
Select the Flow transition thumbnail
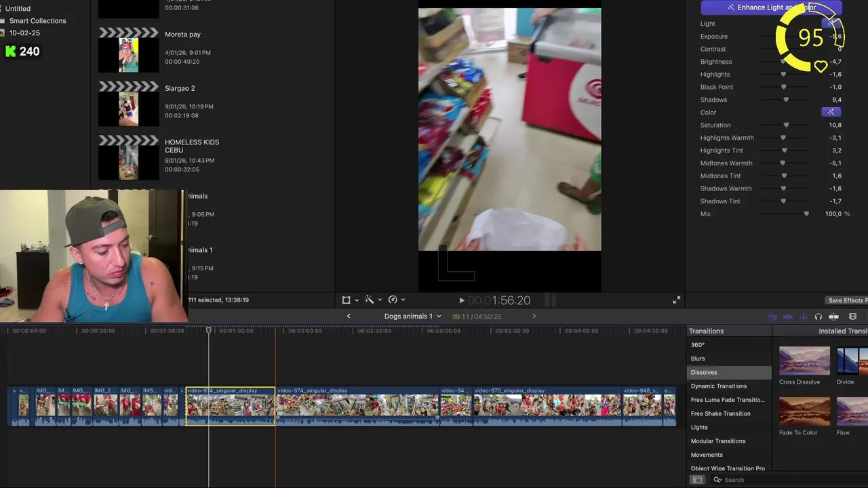[852, 411]
